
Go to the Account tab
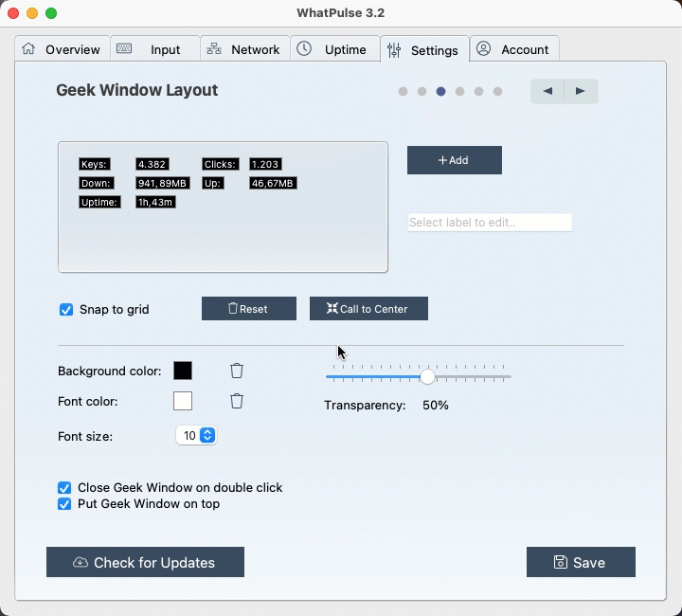[512, 49]
